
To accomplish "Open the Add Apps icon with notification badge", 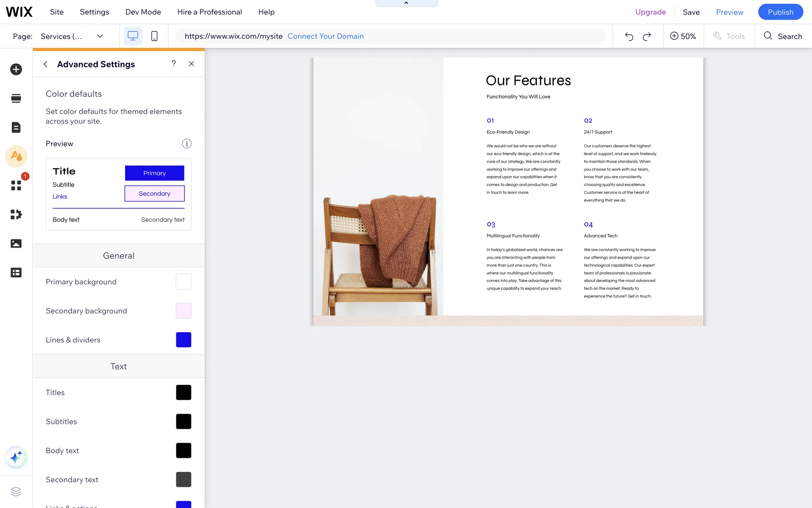I will pos(16,185).
